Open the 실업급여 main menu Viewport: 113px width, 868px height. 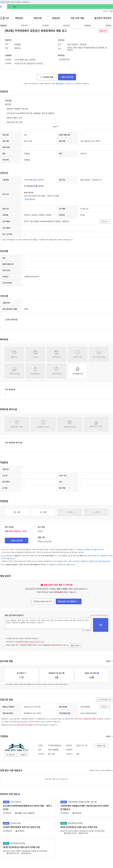point(56,18)
